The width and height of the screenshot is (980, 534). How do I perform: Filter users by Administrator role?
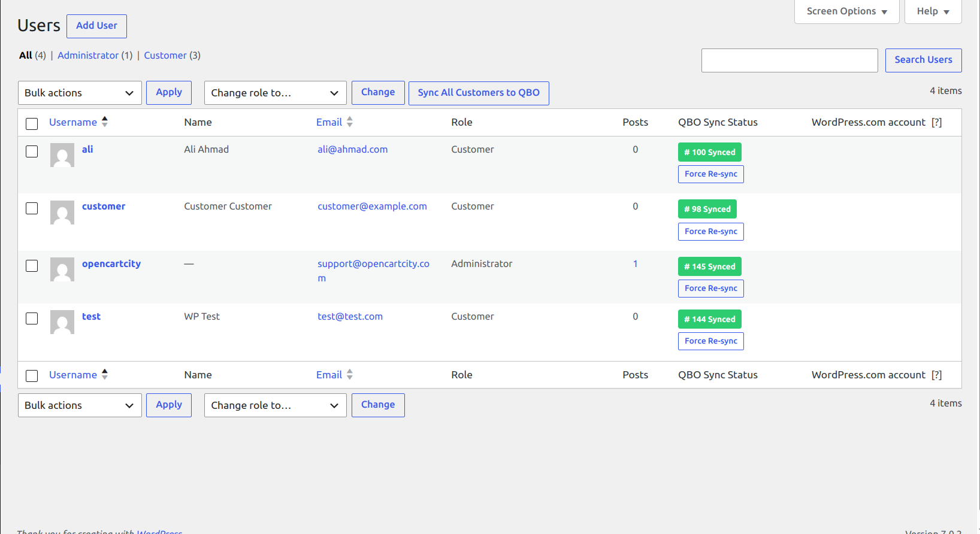[x=88, y=55]
